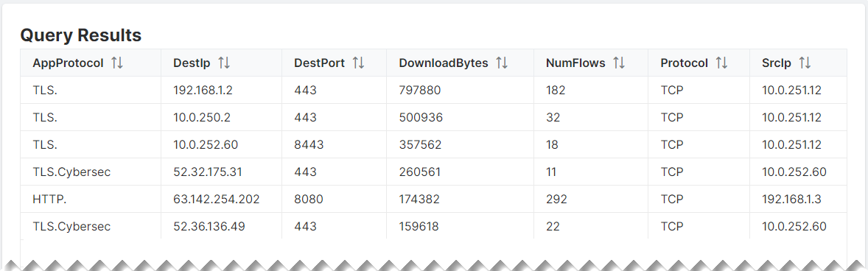Select the AppProtocol column header label
This screenshot has height=271, width=868.
68,63
